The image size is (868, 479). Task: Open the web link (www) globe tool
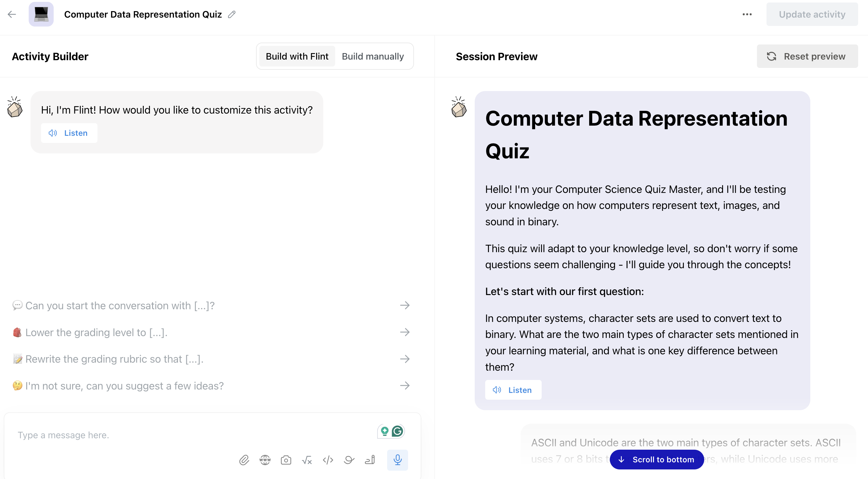(x=265, y=460)
